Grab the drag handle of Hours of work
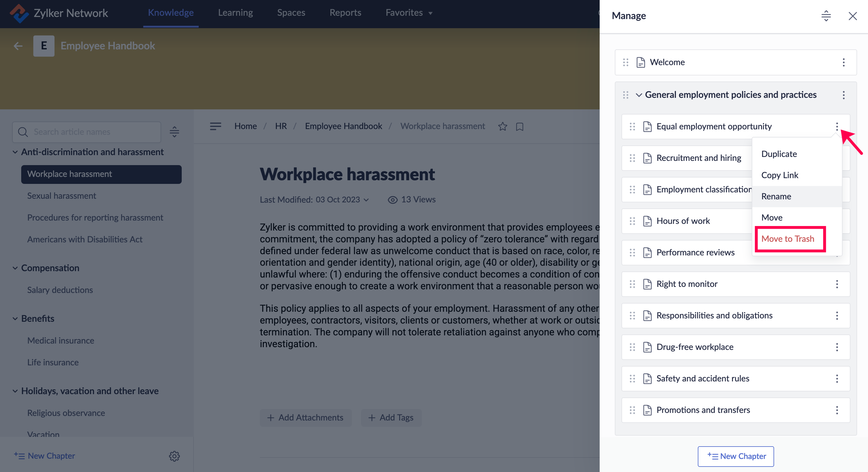Image resolution: width=868 pixels, height=472 pixels. (x=632, y=221)
